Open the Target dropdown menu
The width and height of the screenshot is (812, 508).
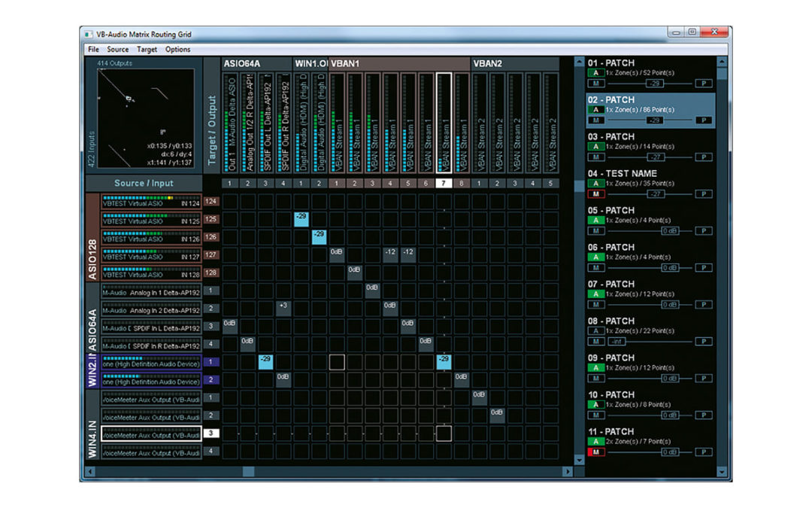(147, 49)
